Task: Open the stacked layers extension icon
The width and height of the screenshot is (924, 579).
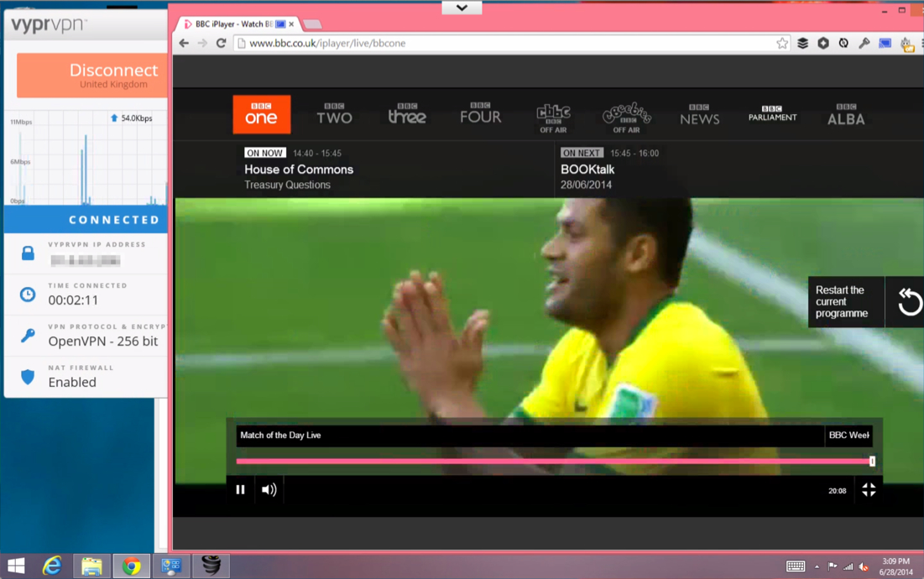Action: point(802,43)
